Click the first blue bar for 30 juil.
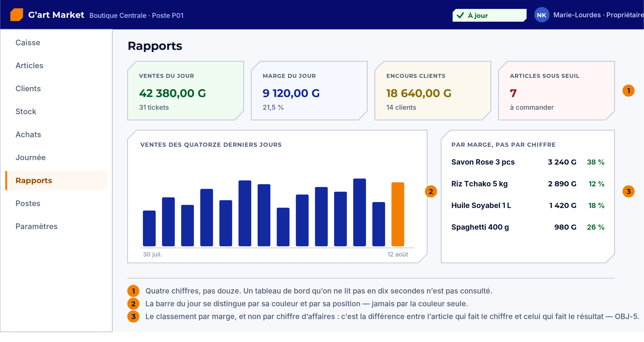 [149, 228]
